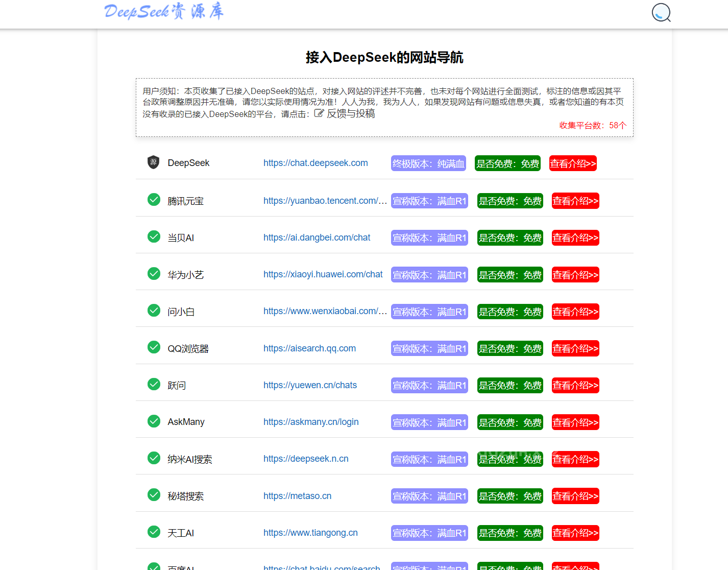Click 宣称版本：满血R1 tag for 腾讯元宝
This screenshot has height=570, width=728.
pyautogui.click(x=429, y=201)
